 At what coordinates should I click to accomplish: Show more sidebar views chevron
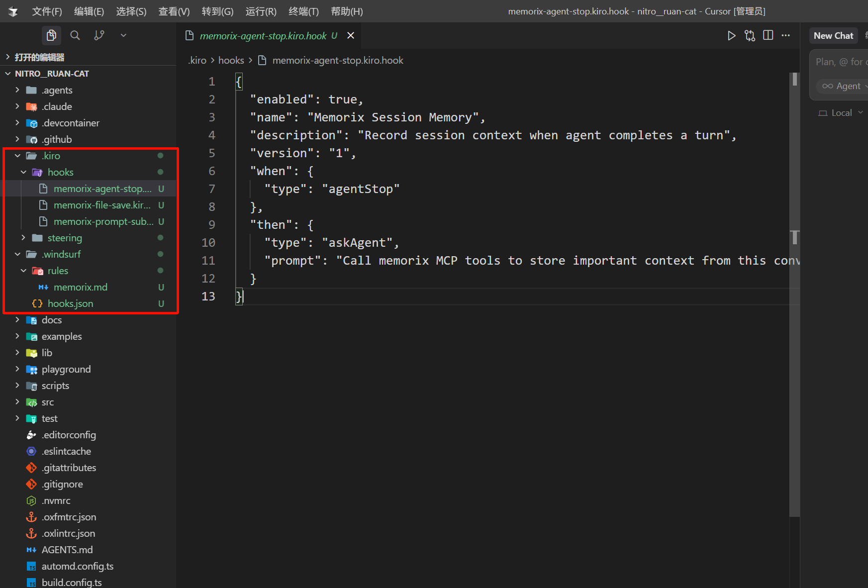click(123, 35)
